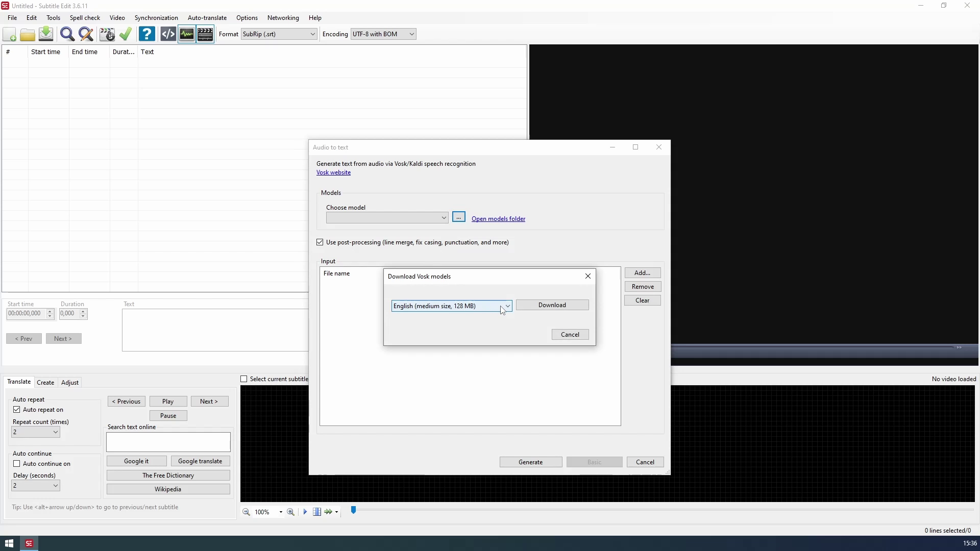Screen dimensions: 980x551
Task: Uncheck Use post-processing checkbox
Action: (320, 242)
